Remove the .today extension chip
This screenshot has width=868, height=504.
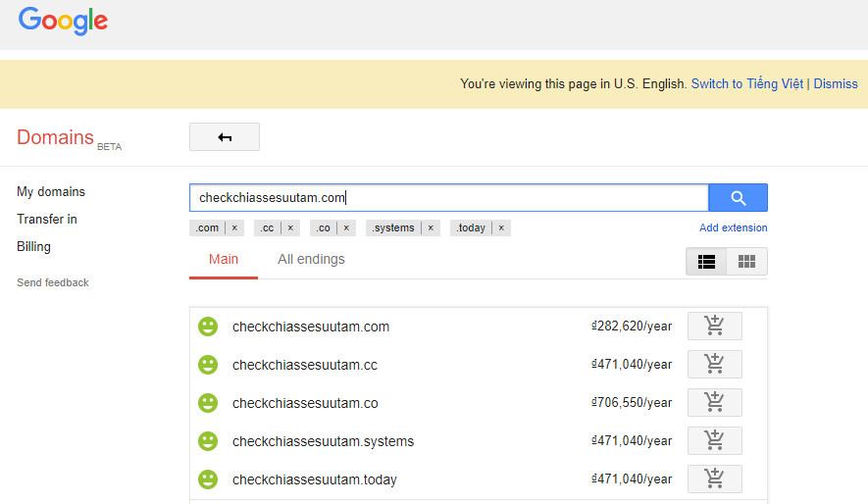point(501,227)
